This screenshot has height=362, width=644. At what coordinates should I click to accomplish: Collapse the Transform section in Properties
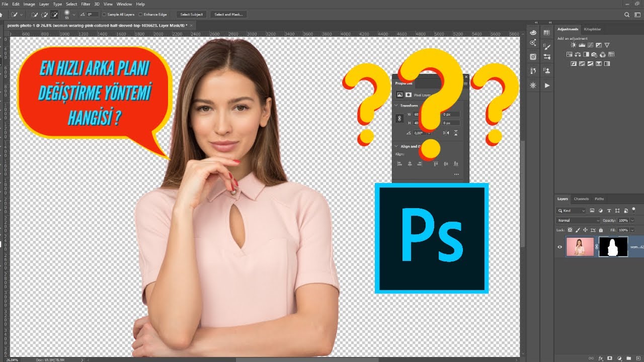tap(396, 106)
